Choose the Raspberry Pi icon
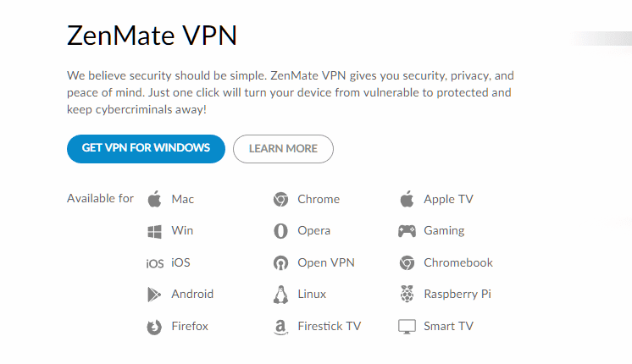This screenshot has width=632, height=364. click(407, 294)
